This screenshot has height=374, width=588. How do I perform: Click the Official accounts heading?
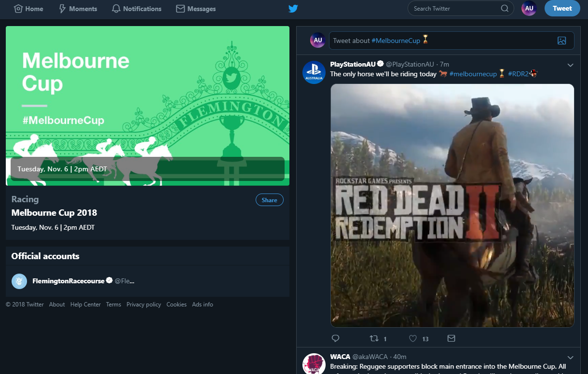[45, 256]
